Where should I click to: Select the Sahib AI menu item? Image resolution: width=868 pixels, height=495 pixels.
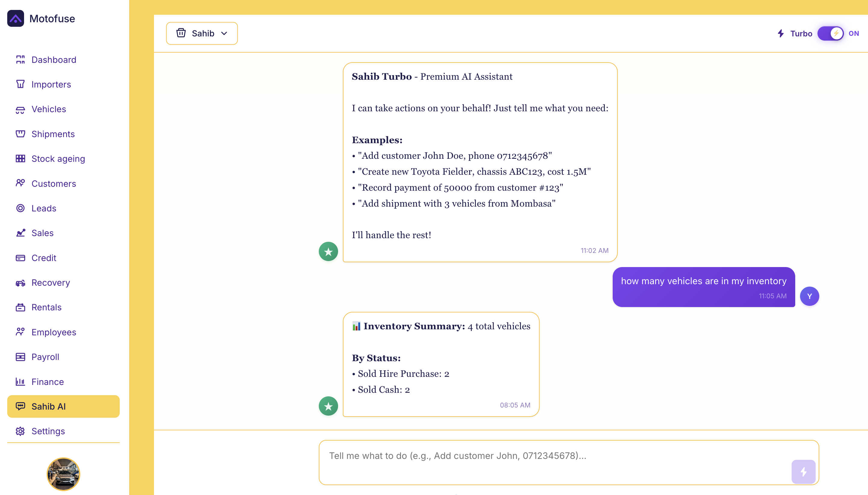[x=63, y=406]
